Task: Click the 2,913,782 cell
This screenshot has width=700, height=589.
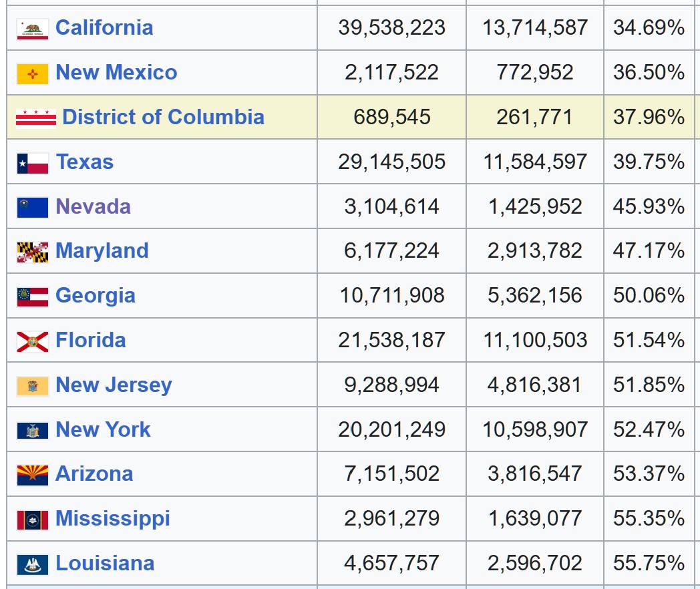Action: [x=535, y=251]
